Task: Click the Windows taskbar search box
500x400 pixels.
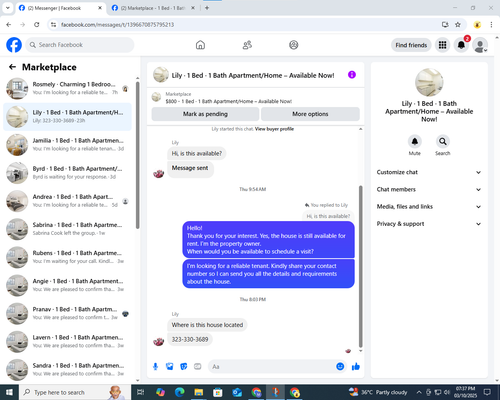Action: [x=74, y=392]
